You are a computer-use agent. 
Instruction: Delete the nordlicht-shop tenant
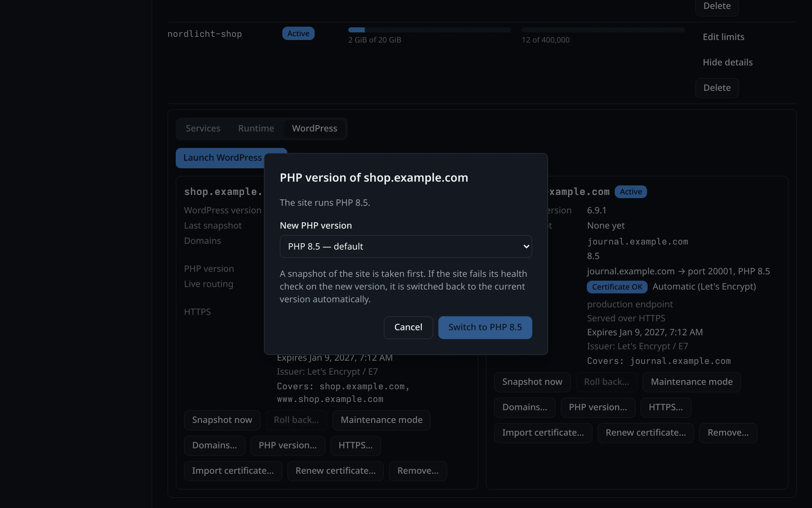point(717,88)
